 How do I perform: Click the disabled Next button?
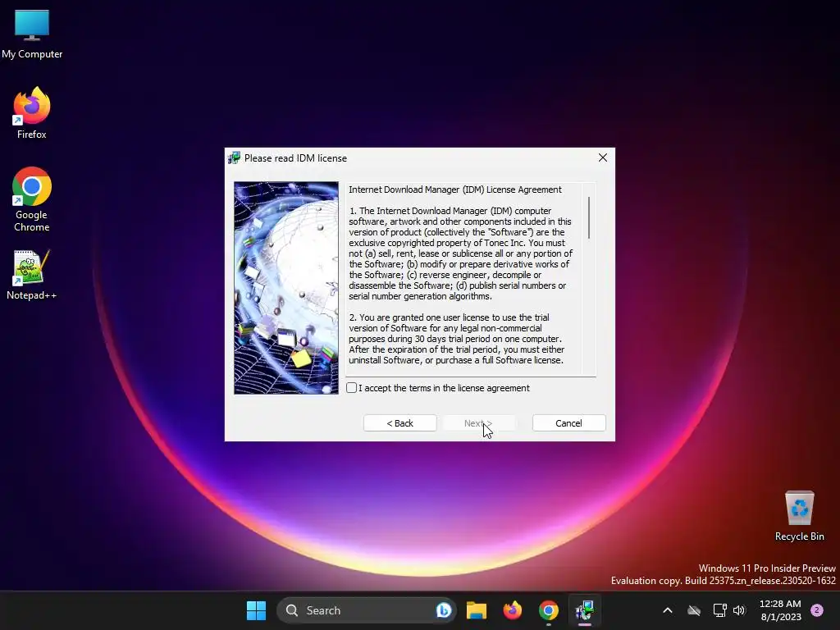pyautogui.click(x=479, y=423)
